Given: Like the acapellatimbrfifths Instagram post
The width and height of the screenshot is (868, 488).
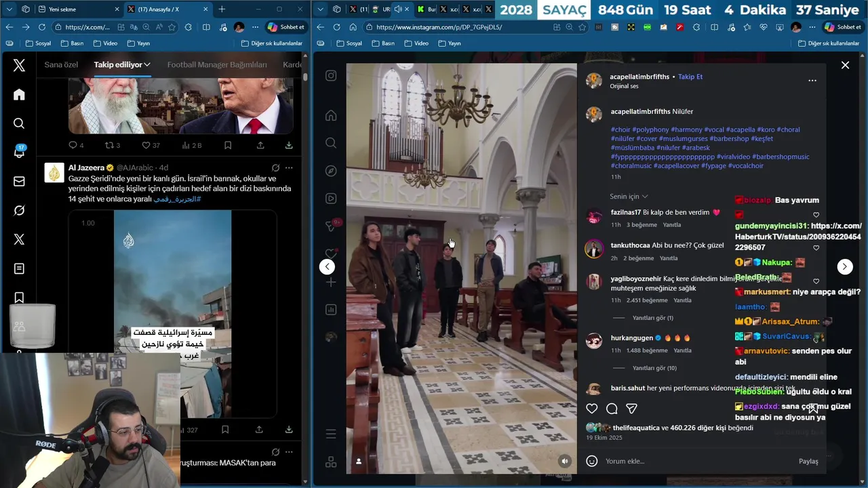Looking at the screenshot, I should pos(592,409).
